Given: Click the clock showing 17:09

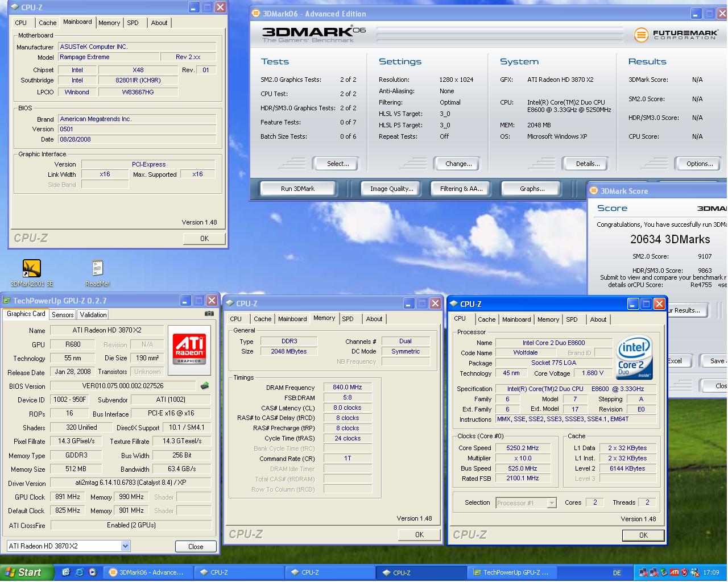Looking at the screenshot, I should 711,573.
